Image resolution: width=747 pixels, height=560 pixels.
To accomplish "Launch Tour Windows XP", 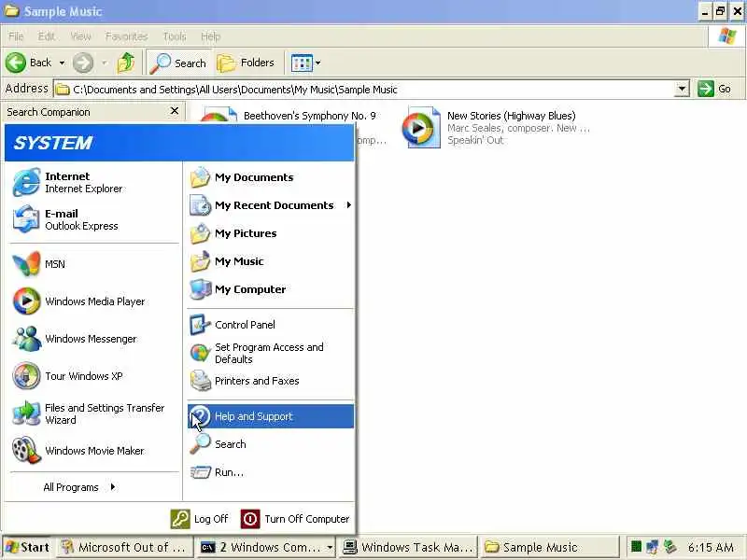I will (x=93, y=376).
